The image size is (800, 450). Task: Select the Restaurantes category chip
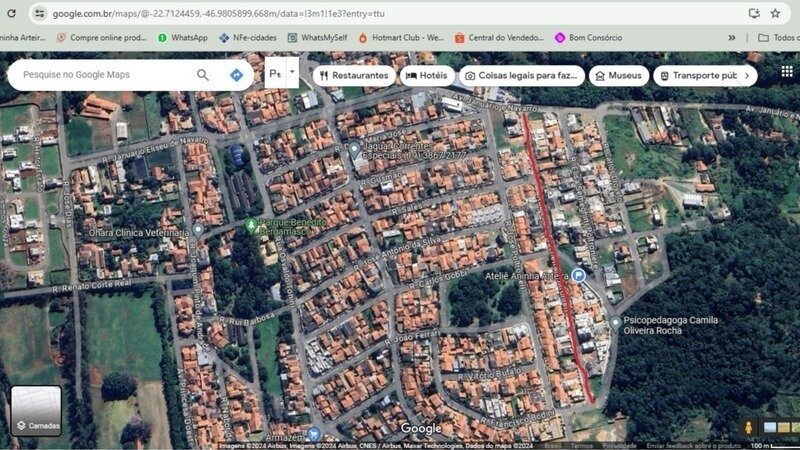point(353,75)
